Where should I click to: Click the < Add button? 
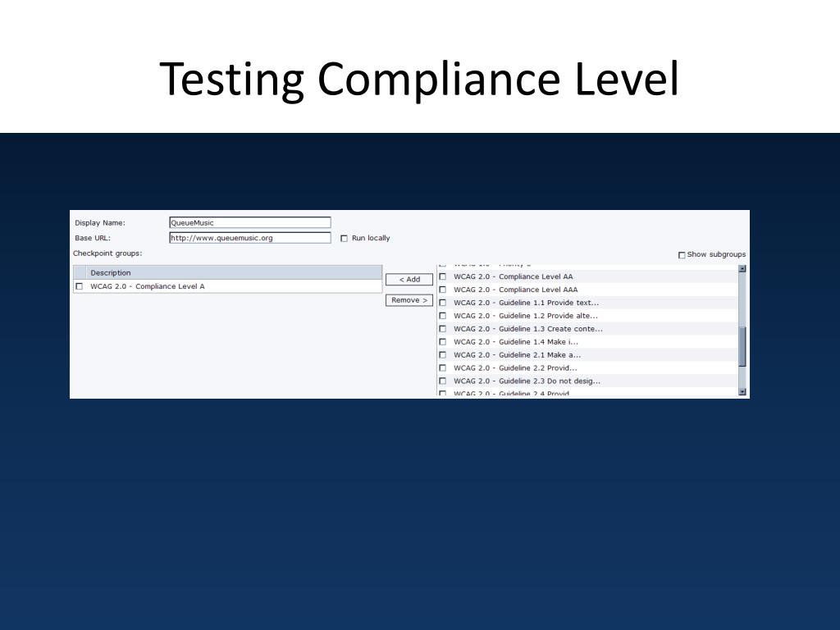point(409,280)
